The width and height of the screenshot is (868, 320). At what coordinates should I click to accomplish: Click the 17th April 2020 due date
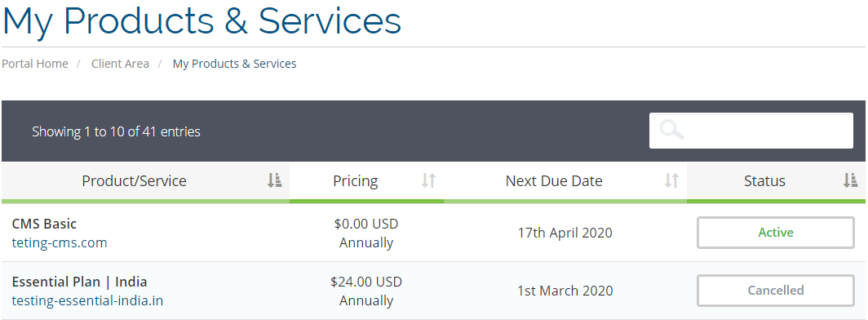(565, 233)
